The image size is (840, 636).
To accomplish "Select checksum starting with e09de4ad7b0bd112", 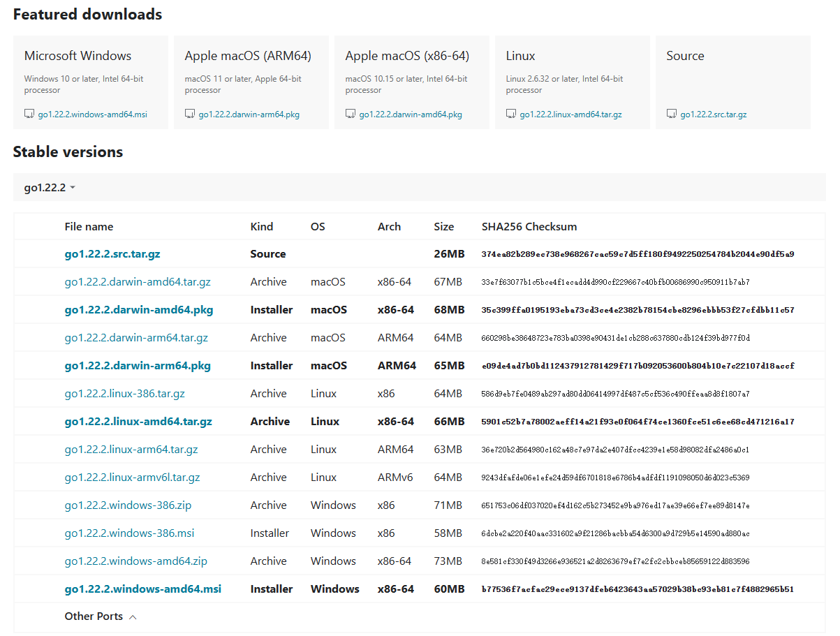I will [638, 366].
